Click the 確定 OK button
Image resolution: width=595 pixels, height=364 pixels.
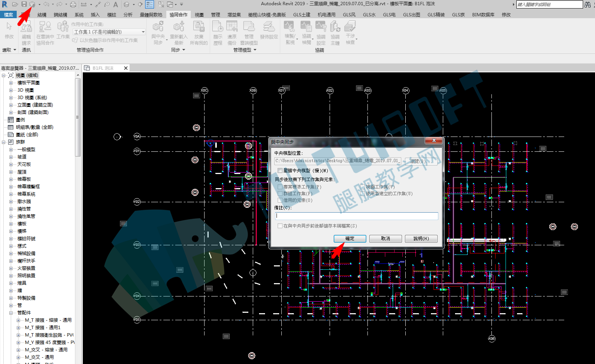tap(350, 239)
